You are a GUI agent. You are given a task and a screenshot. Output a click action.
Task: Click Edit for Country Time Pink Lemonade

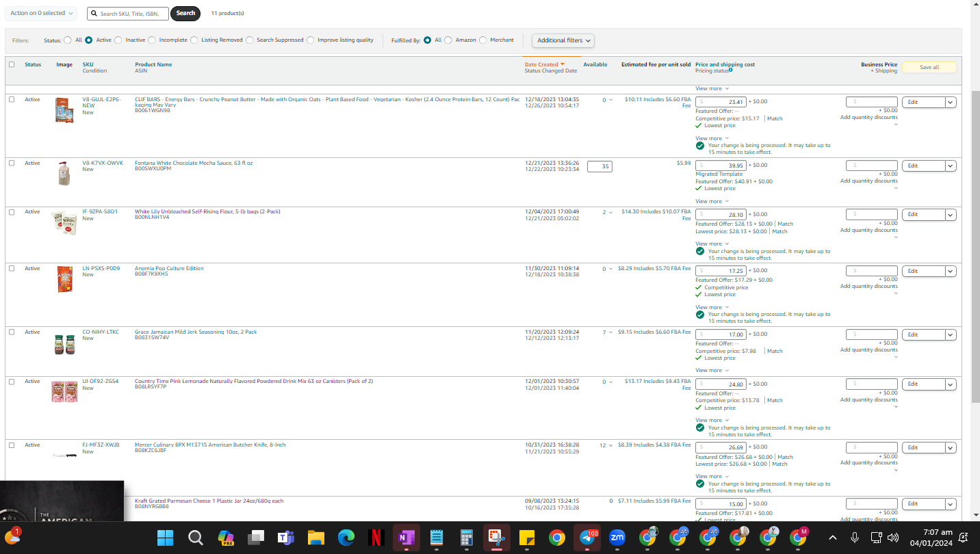pyautogui.click(x=924, y=384)
